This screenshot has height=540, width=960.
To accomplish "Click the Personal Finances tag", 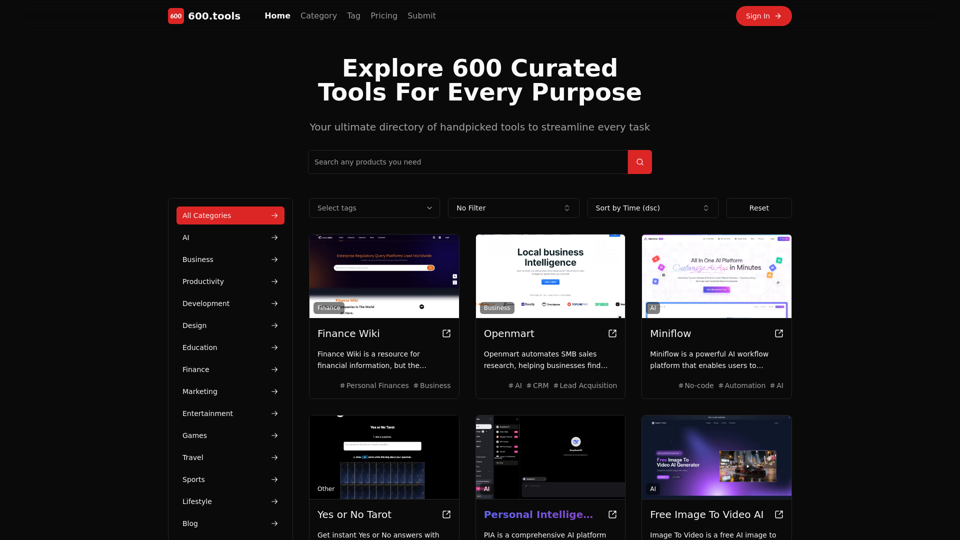I will click(x=374, y=386).
